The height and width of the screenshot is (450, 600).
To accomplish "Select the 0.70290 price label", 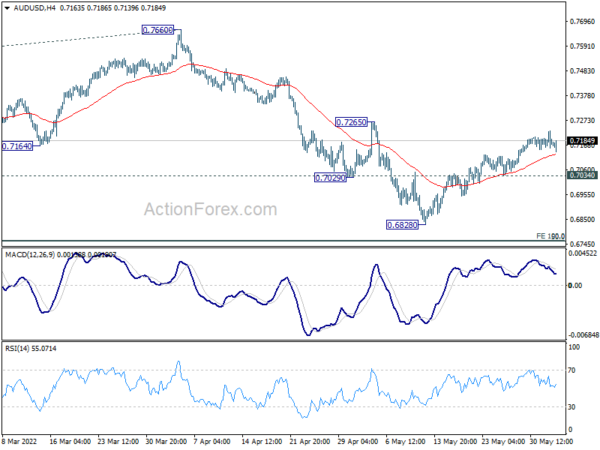I will 330,178.
